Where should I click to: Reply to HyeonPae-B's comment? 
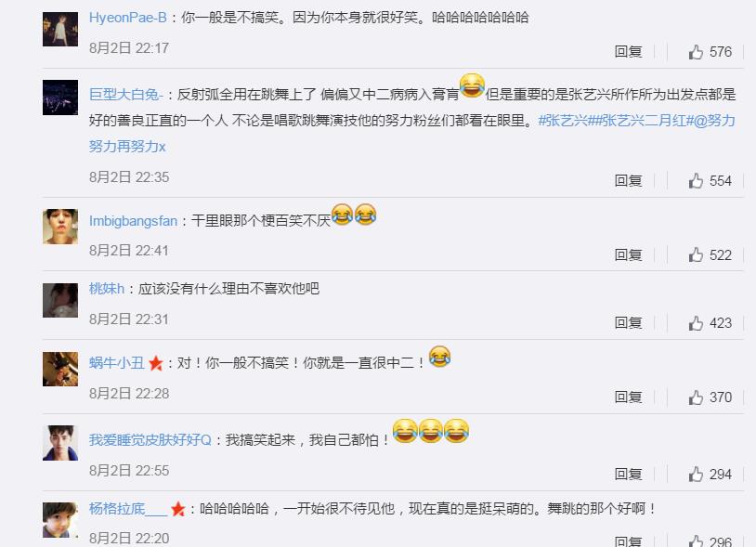tap(628, 52)
